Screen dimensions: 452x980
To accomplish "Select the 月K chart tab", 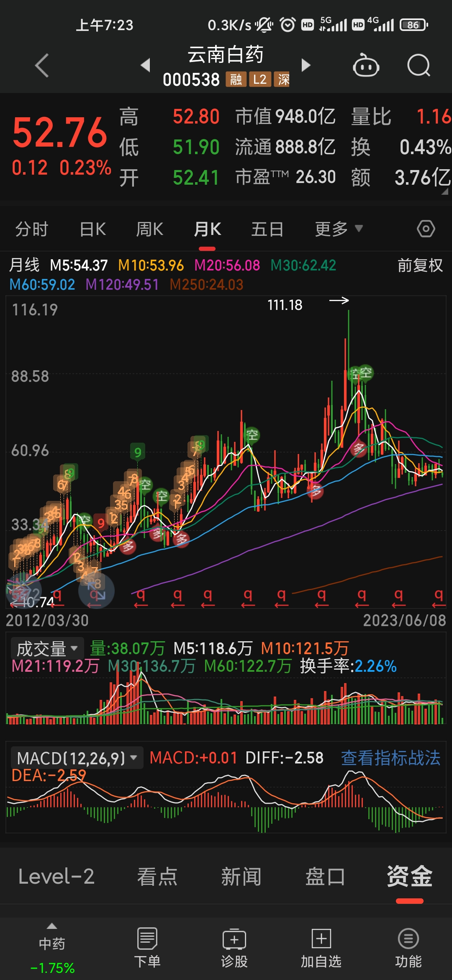I will tap(207, 229).
